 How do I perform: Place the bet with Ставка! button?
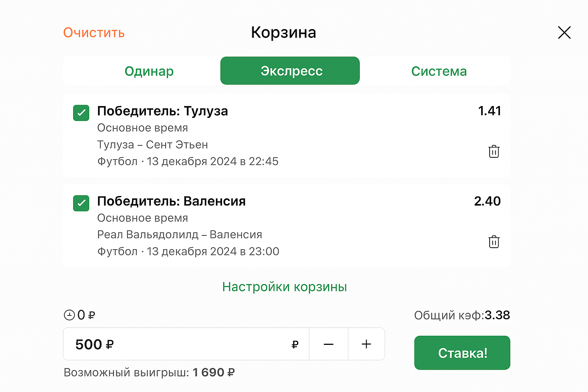(x=462, y=353)
